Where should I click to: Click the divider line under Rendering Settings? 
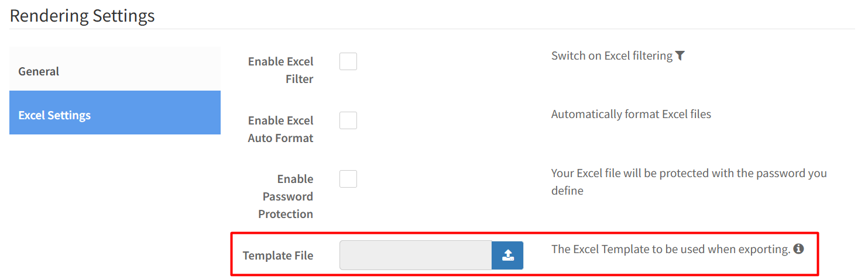coord(432,29)
